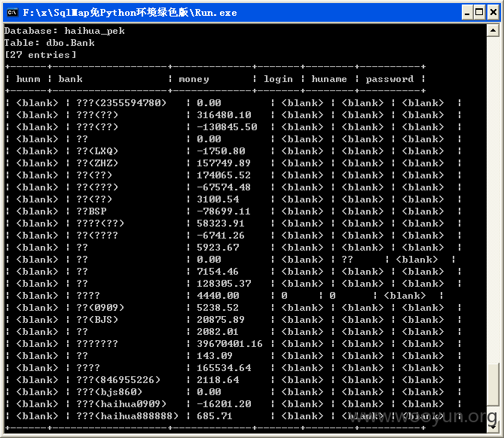Screen dimensions: 504x438
Task: Click money value '157749.89'
Action: pos(224,163)
